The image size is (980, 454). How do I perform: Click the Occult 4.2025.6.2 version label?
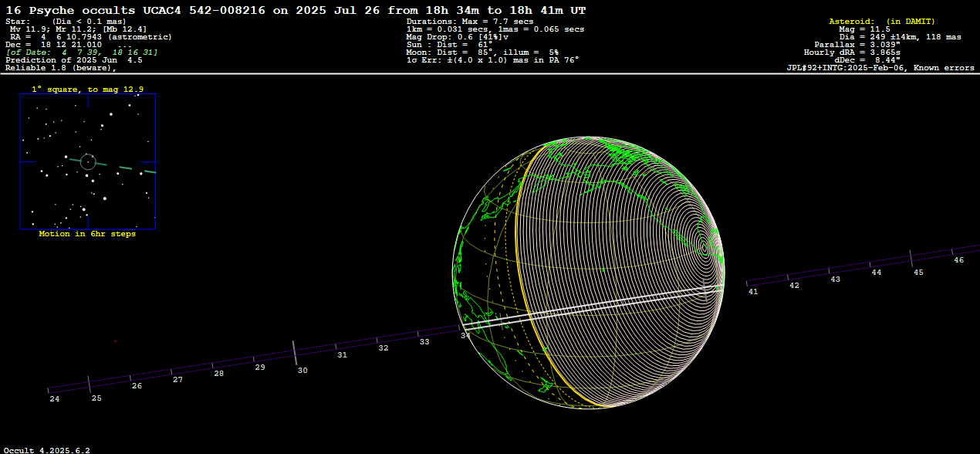(46, 449)
